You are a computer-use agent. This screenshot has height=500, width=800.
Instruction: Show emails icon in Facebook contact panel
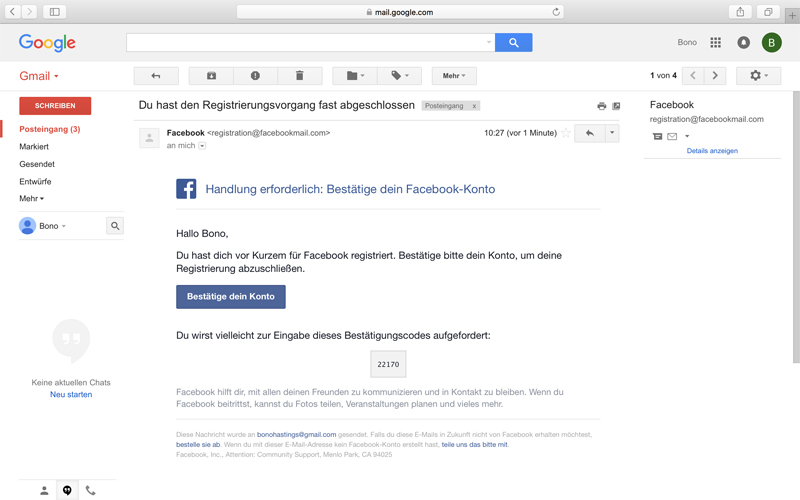(x=672, y=136)
